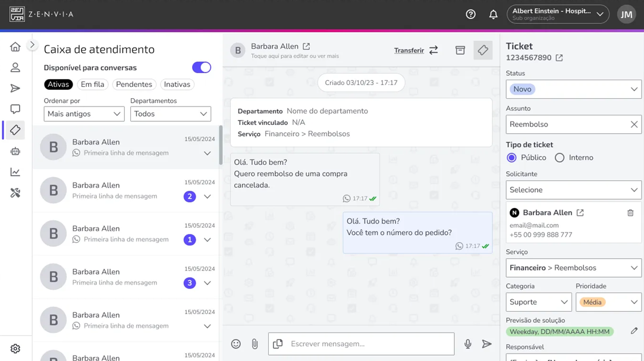Open the notifications bell
This screenshot has width=644, height=361.
(494, 14)
